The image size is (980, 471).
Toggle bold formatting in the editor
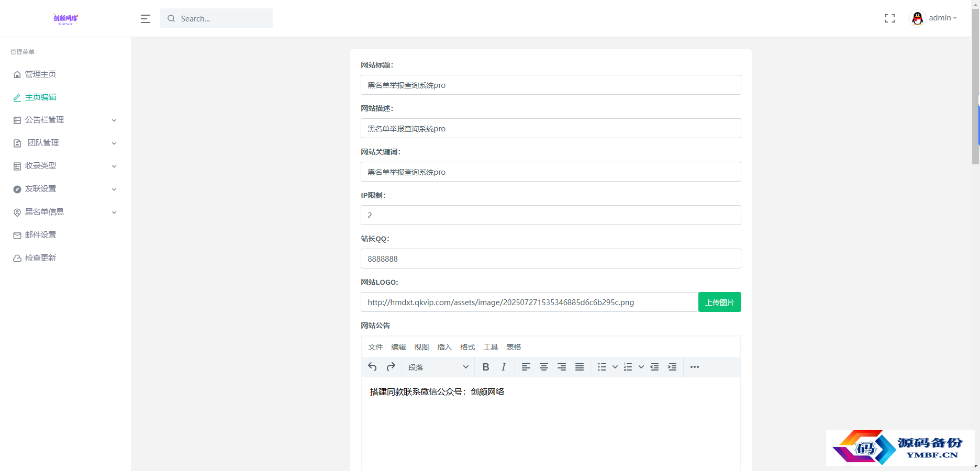tap(486, 367)
